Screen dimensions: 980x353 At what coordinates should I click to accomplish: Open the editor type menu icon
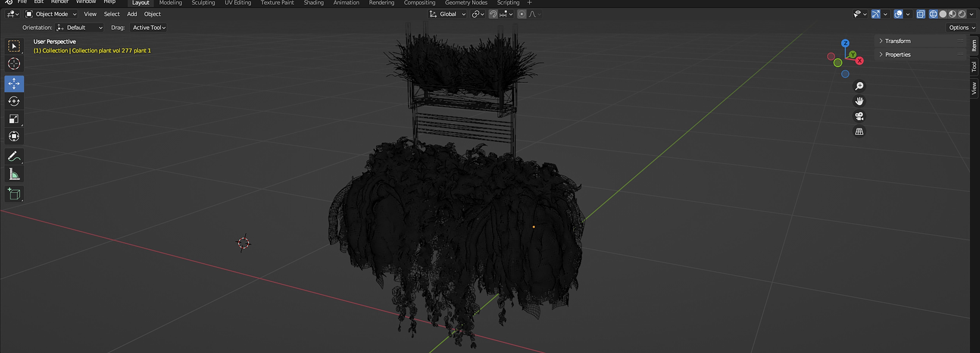coord(13,14)
